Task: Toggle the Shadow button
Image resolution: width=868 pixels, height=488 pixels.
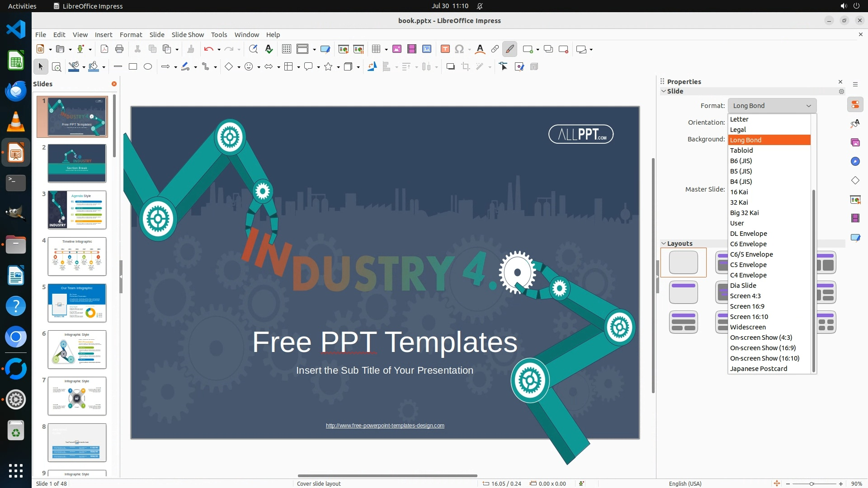Action: [x=450, y=67]
